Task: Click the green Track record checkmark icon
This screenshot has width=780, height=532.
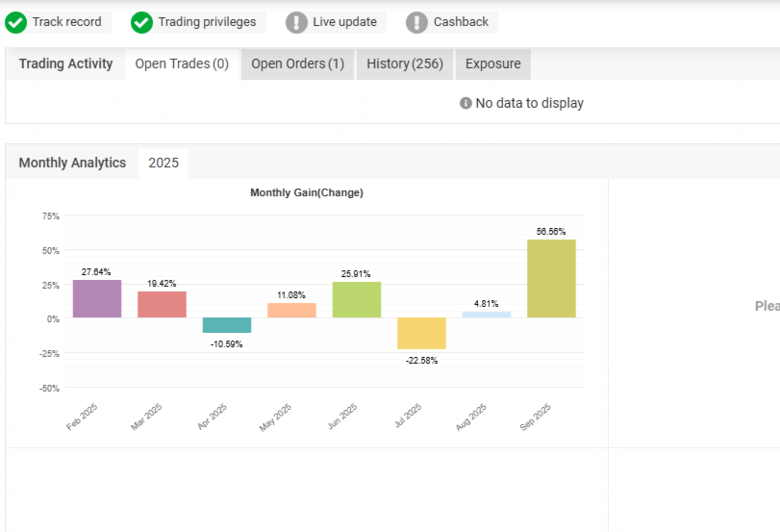Action: (x=16, y=22)
